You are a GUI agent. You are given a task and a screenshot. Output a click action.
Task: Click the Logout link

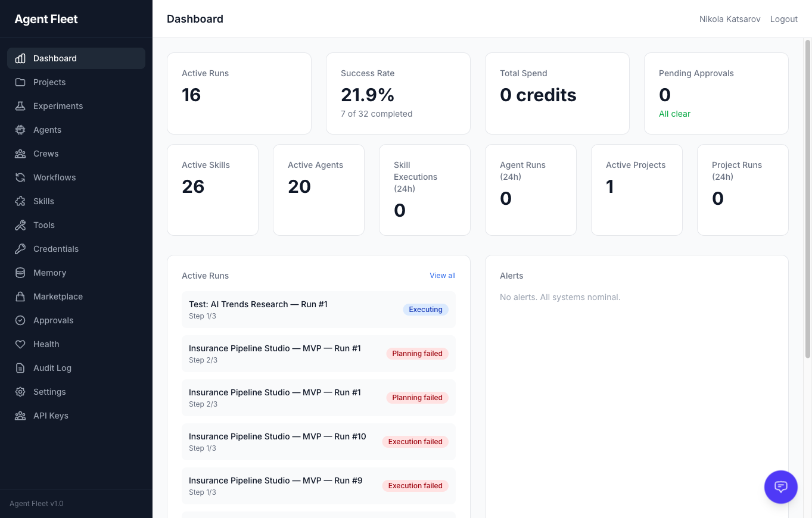(783, 18)
